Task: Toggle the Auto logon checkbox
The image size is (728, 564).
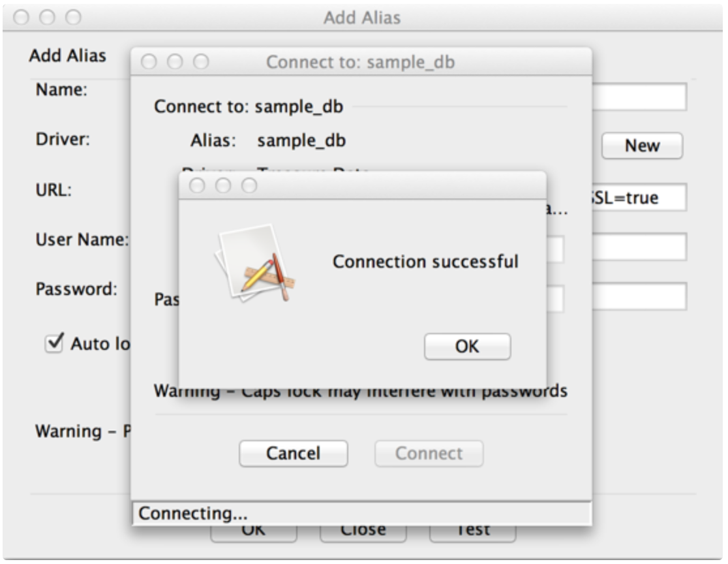Action: click(53, 342)
